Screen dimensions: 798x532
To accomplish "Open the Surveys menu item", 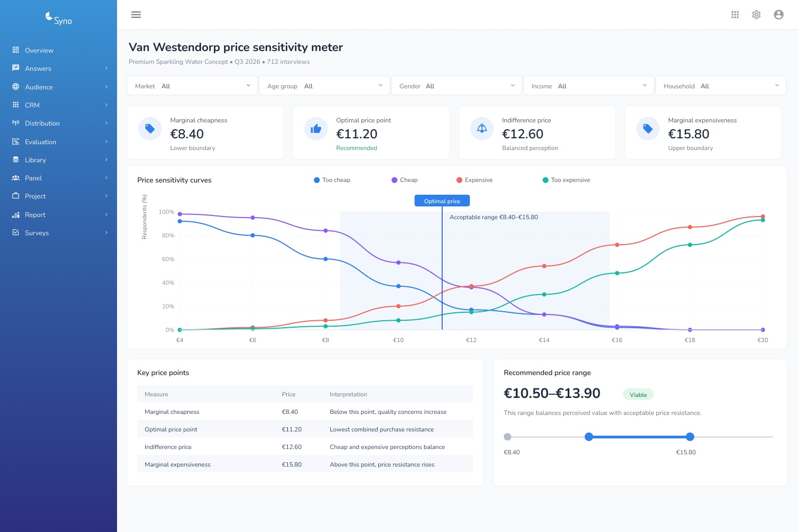I will click(x=59, y=232).
